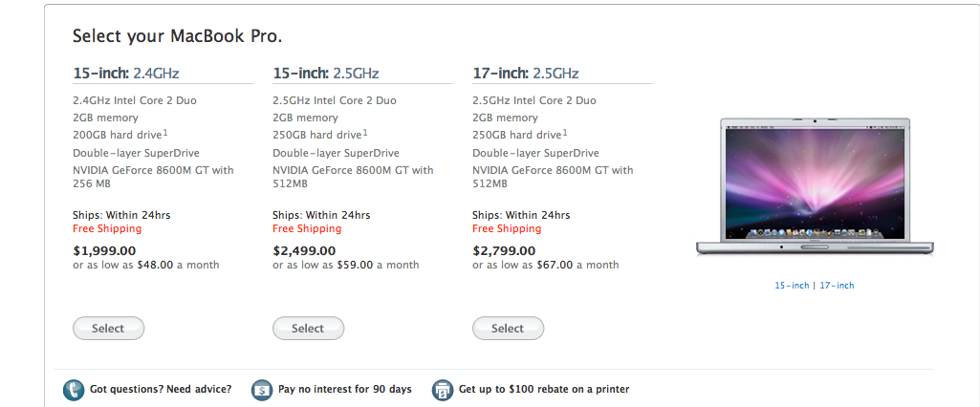The image size is (980, 407).
Task: Select the 15-inch 2.4GHz MacBook Pro
Action: 109,329
